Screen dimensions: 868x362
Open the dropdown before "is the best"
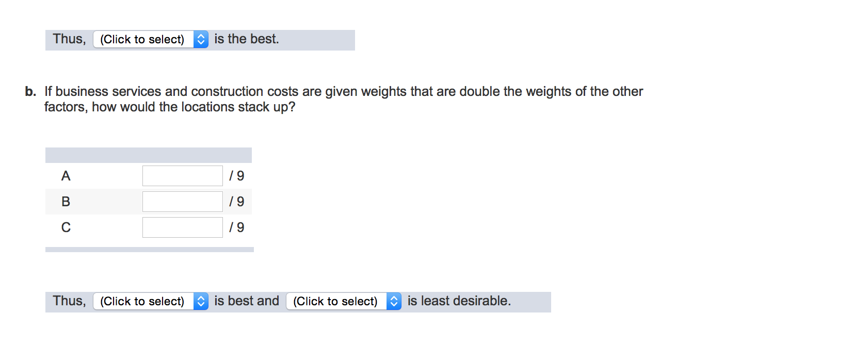(x=143, y=40)
